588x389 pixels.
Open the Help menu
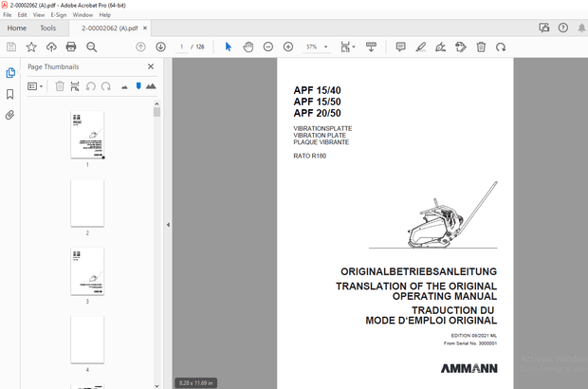click(x=104, y=15)
